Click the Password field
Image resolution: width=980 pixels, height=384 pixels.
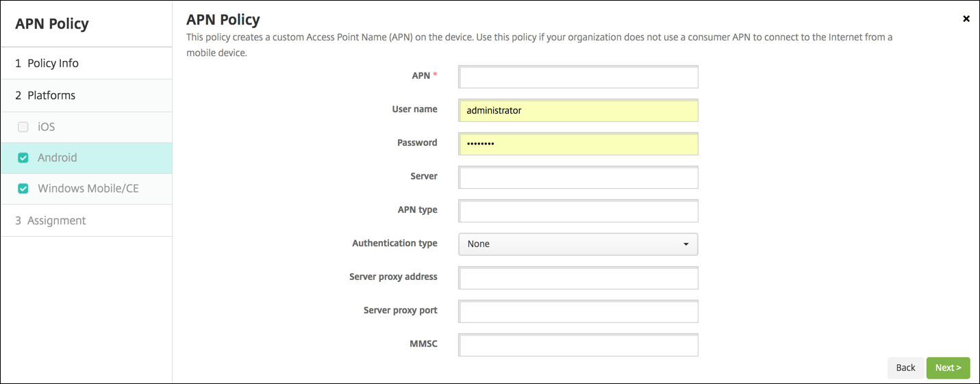578,144
